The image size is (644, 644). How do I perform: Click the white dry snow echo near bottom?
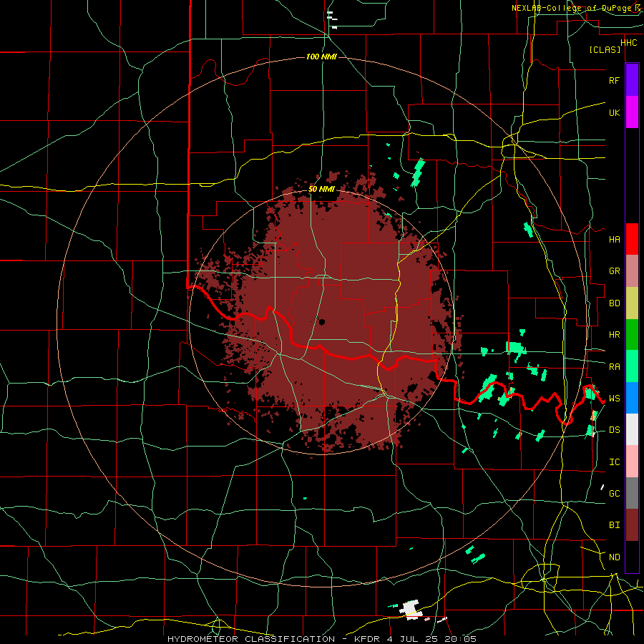click(x=409, y=608)
